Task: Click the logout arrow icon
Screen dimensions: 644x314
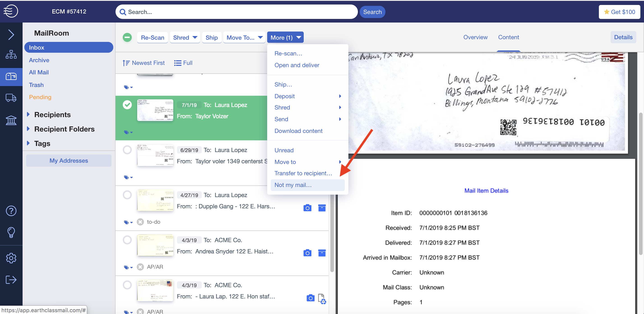Action: (11, 280)
